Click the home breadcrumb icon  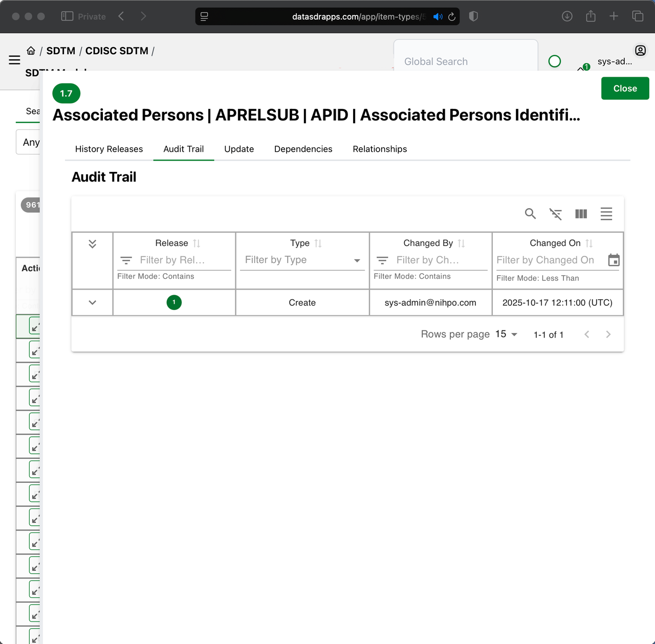tap(31, 50)
